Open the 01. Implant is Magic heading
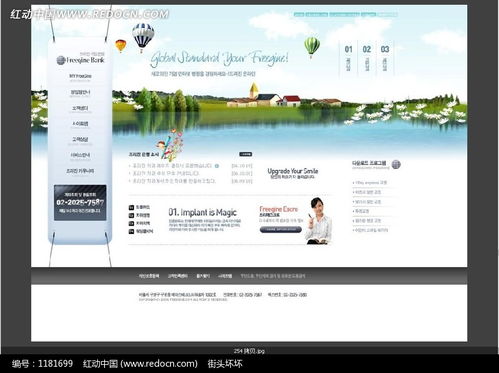Image resolution: width=499 pixels, height=373 pixels. [202, 212]
